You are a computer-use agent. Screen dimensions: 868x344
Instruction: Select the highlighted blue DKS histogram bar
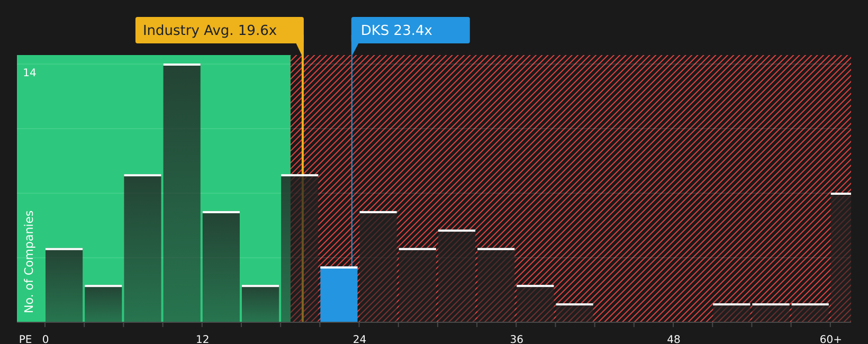coord(339,294)
